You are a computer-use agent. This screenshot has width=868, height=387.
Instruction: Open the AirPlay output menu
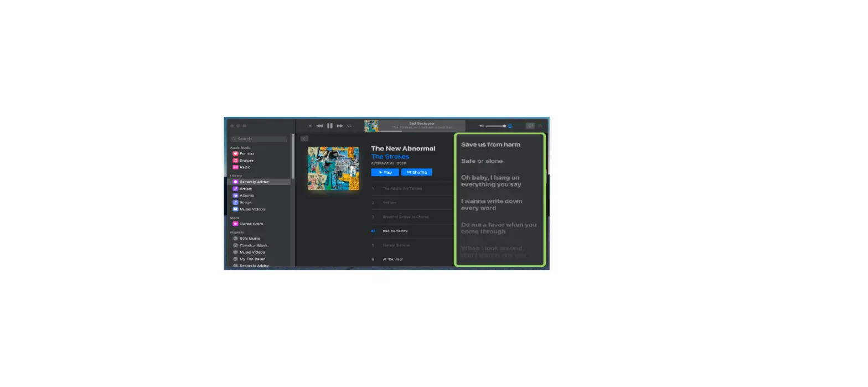510,126
